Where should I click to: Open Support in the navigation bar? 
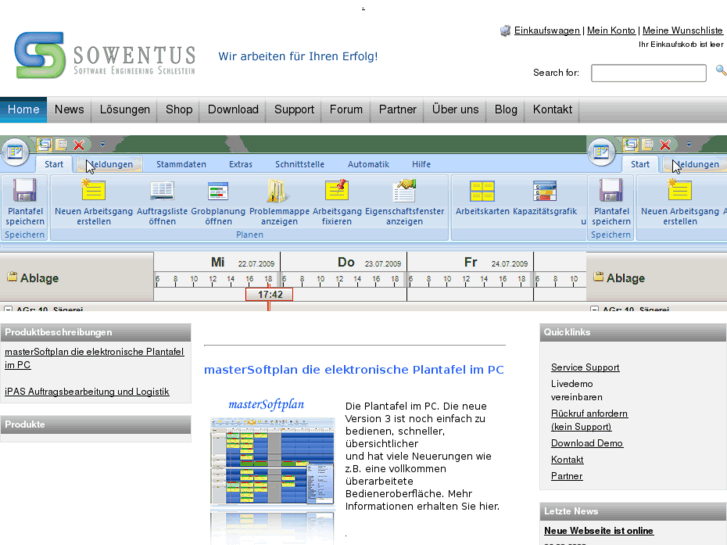tap(294, 109)
